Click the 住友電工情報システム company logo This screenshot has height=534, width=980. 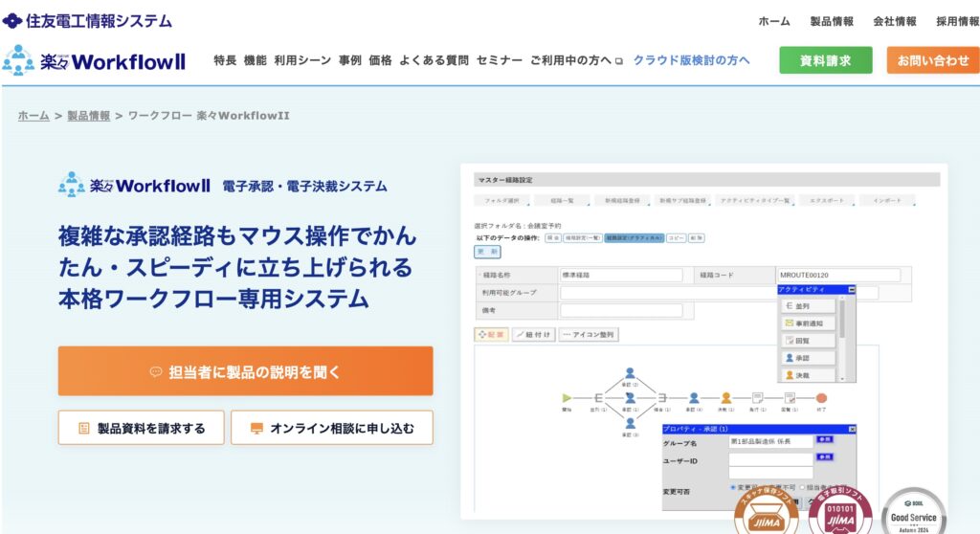[x=87, y=21]
